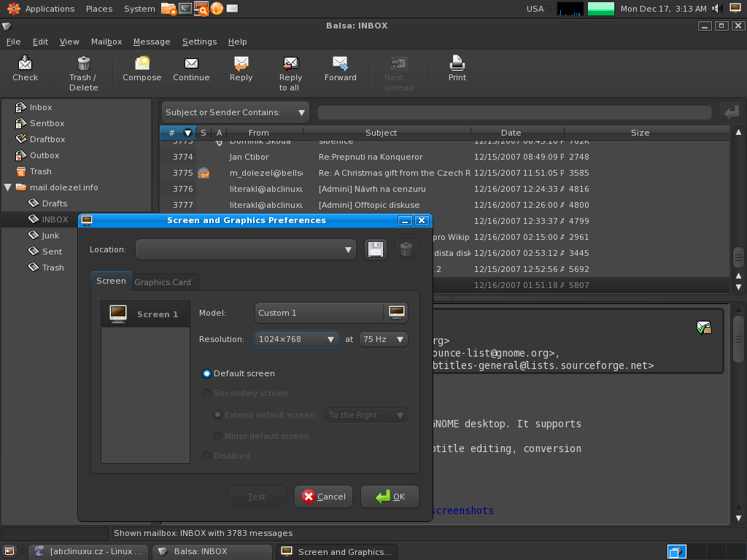747x560 pixels.
Task: Click the show desktop button in bottom panel
Action: [9, 551]
